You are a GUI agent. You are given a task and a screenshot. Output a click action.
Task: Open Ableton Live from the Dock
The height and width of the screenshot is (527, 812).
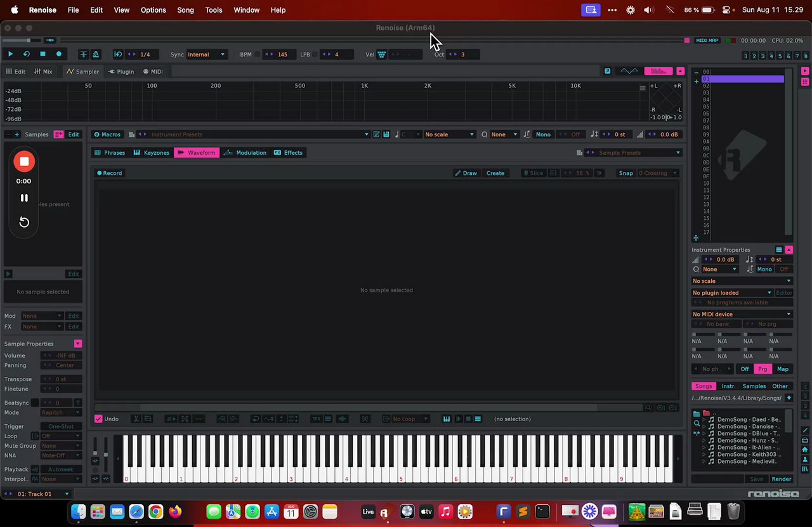[368, 511]
